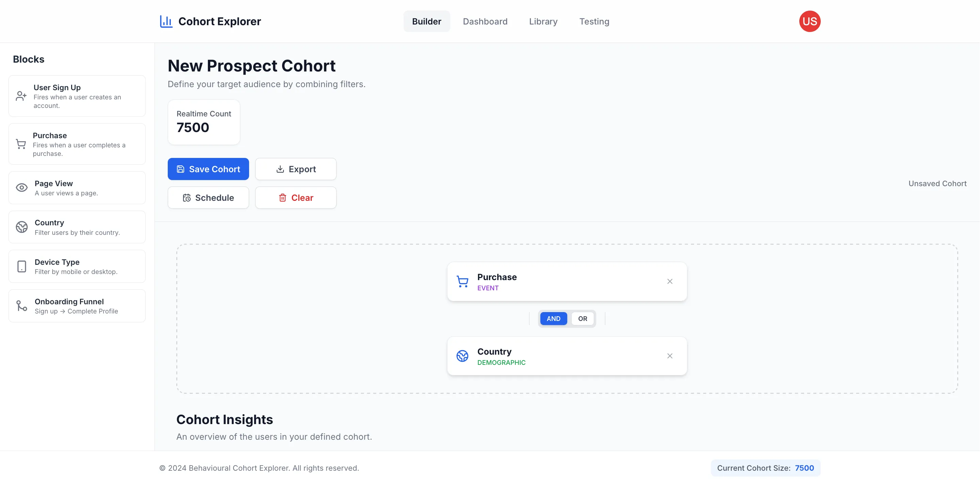980x485 pixels.
Task: Select the AND logic operator
Action: point(553,319)
